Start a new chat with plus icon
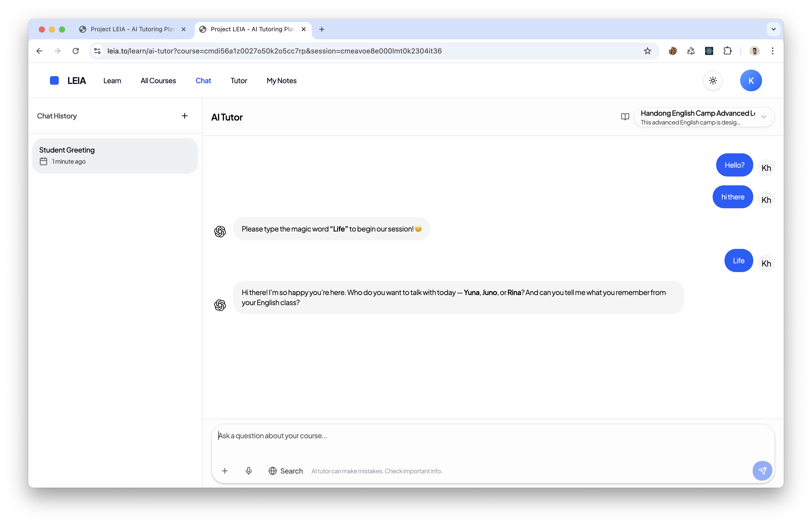The image size is (812, 525). [184, 116]
